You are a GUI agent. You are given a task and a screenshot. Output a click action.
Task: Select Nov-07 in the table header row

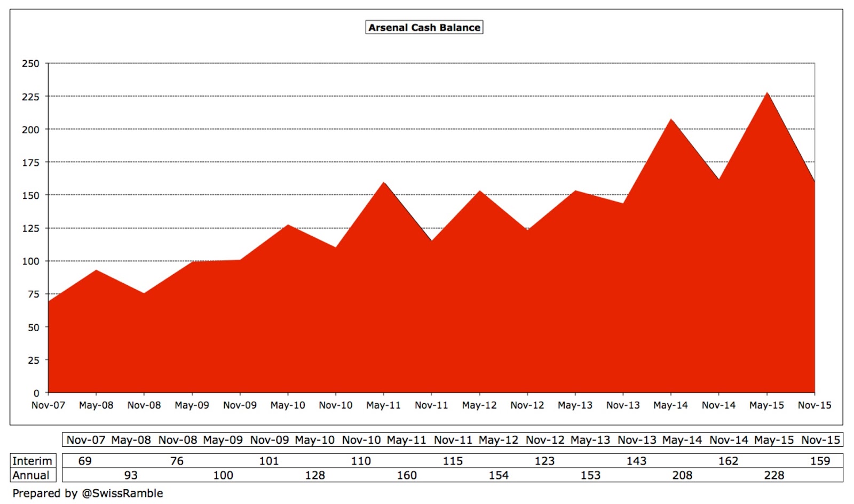point(86,440)
